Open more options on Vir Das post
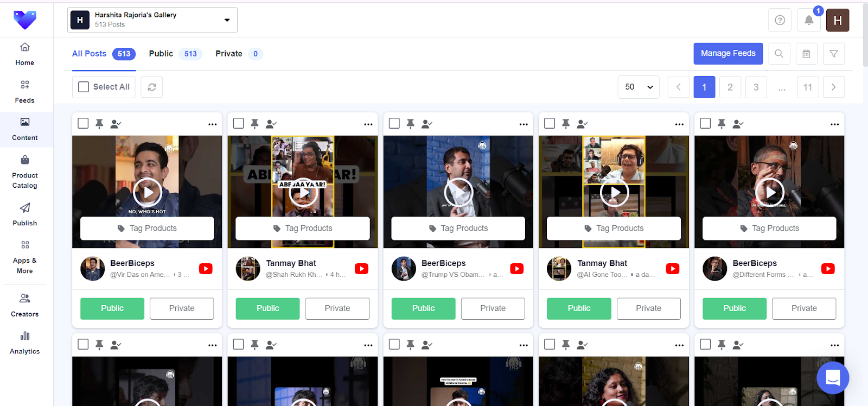Screen dimensions: 868x406 coord(213,124)
